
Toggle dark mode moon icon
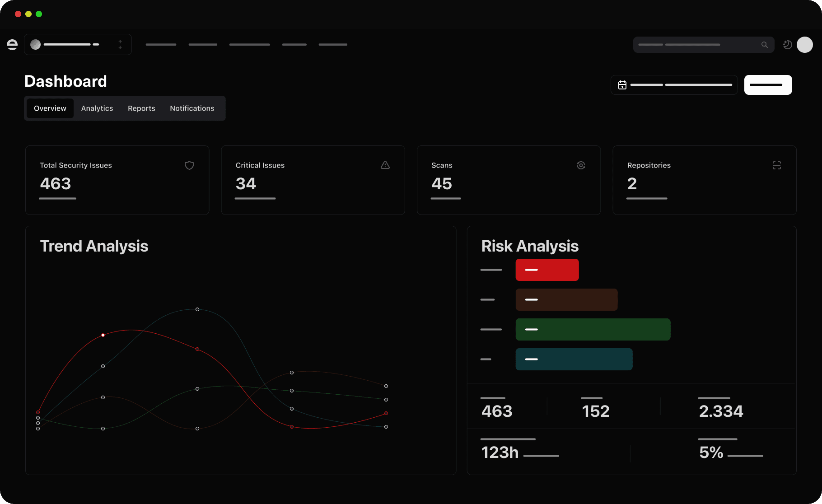(787, 45)
